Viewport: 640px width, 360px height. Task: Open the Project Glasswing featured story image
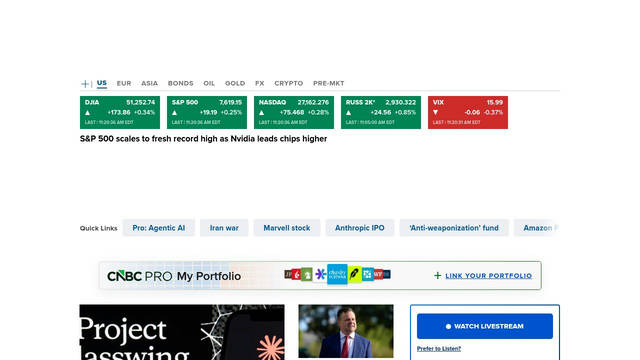[182, 332]
